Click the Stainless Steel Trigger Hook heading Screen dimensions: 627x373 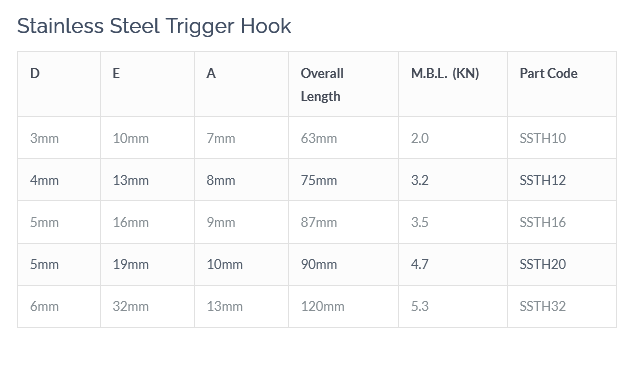tap(154, 26)
